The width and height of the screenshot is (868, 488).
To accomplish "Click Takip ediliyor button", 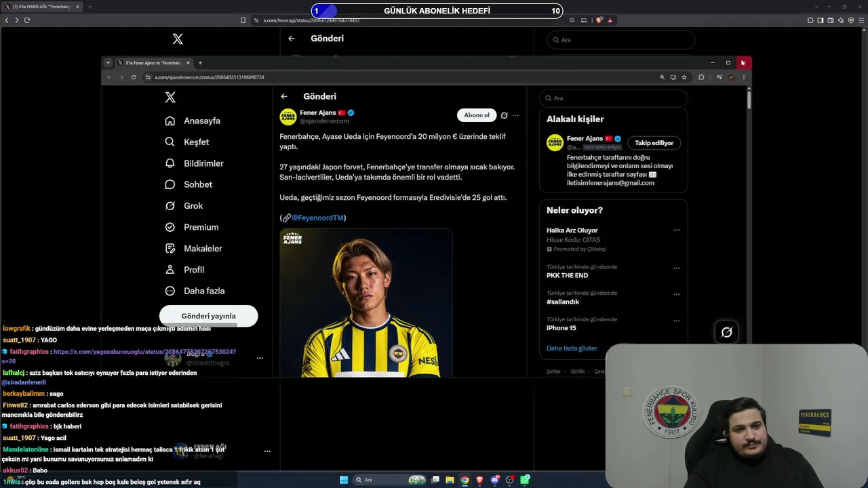I will coord(654,143).
